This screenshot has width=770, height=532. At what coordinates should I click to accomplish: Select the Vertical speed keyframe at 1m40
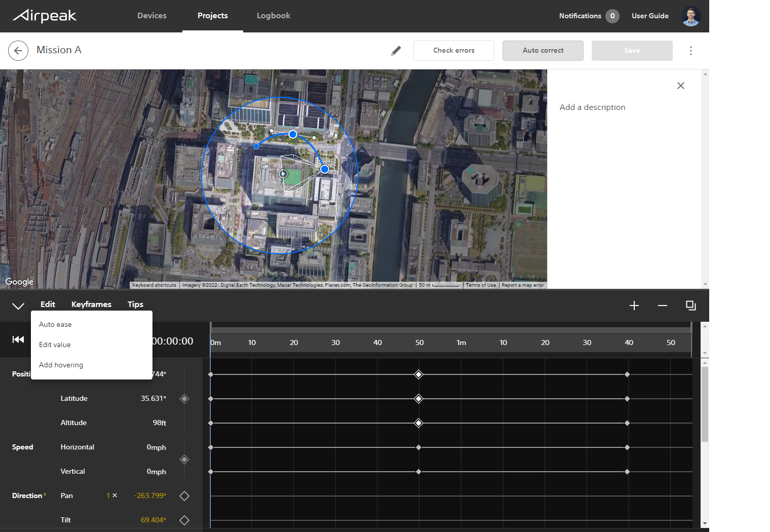(x=627, y=472)
